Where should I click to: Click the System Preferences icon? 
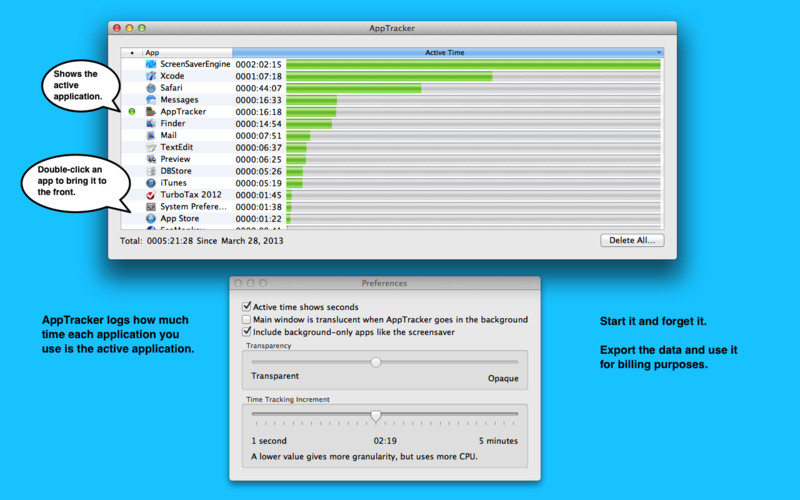click(151, 207)
